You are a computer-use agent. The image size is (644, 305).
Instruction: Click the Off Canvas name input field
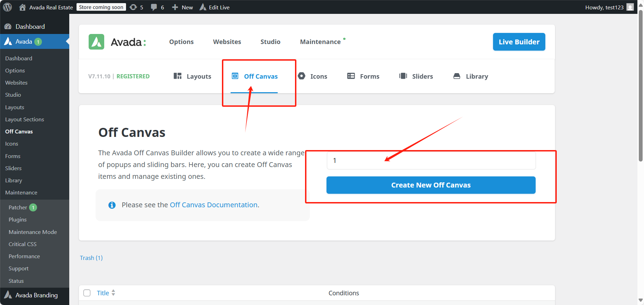coord(431,160)
